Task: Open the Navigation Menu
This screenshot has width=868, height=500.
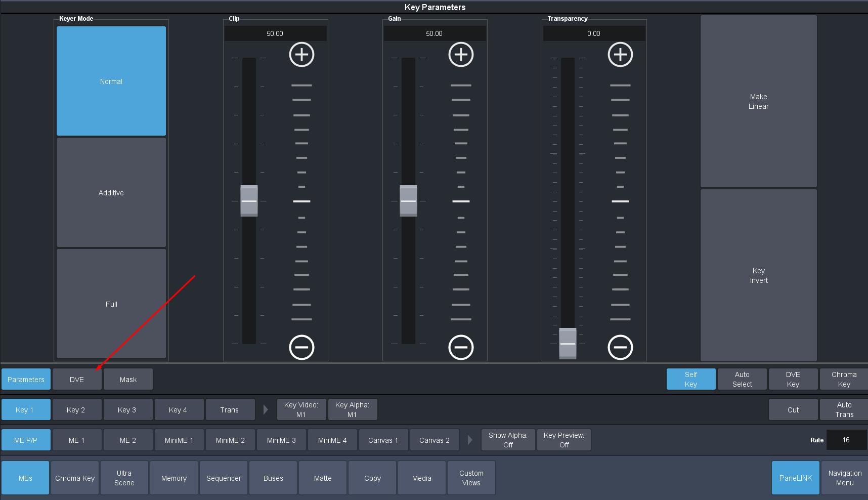Action: pyautogui.click(x=844, y=478)
